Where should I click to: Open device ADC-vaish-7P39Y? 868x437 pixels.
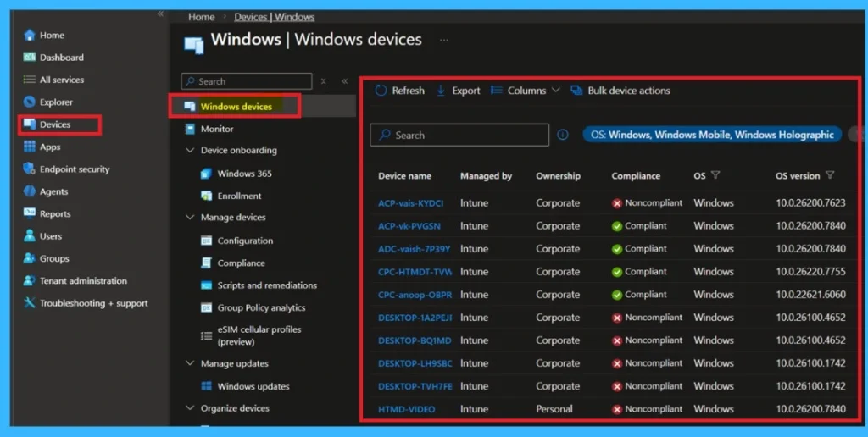414,249
